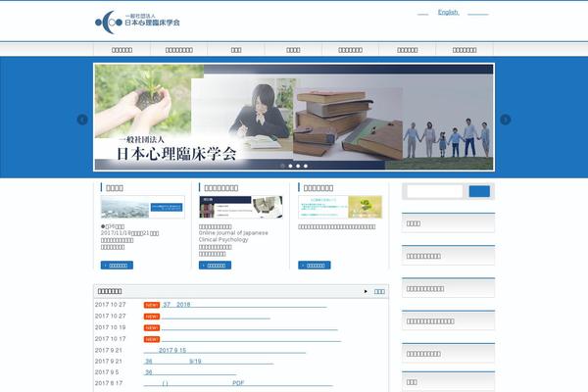588x392 pixels.
Task: Click blue button under third feature card
Action: (x=315, y=266)
